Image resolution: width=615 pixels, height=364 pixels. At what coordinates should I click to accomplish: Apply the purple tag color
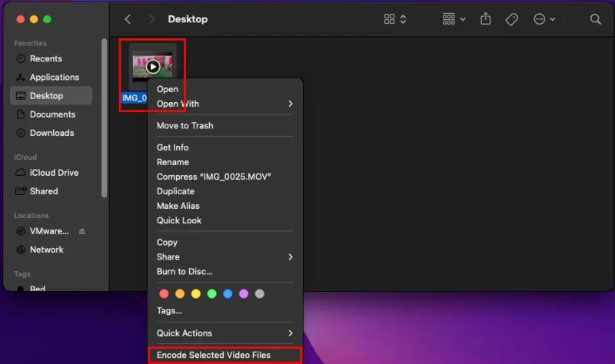pyautogui.click(x=244, y=294)
